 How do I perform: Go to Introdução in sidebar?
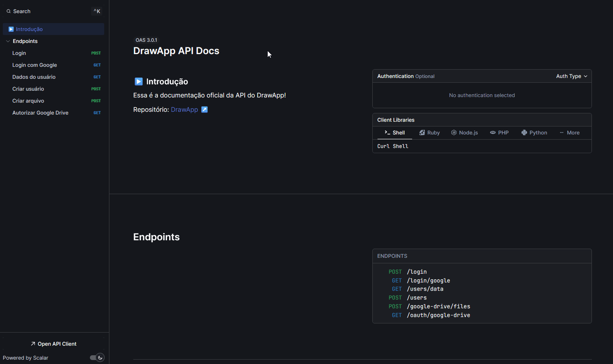click(53, 29)
